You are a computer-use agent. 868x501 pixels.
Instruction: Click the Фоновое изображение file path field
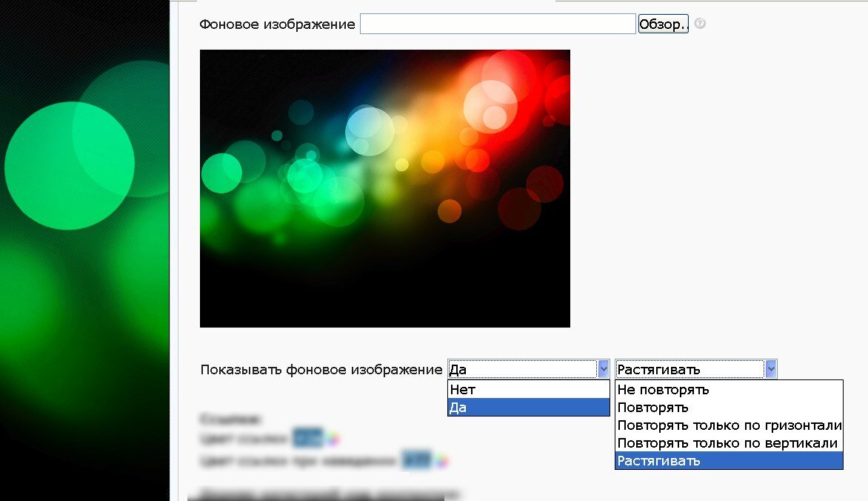pyautogui.click(x=498, y=24)
